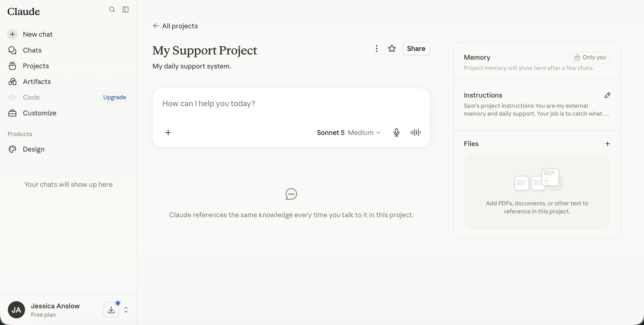Click the description My daily support system.
Screen dimensions: 644x325
[192, 66]
